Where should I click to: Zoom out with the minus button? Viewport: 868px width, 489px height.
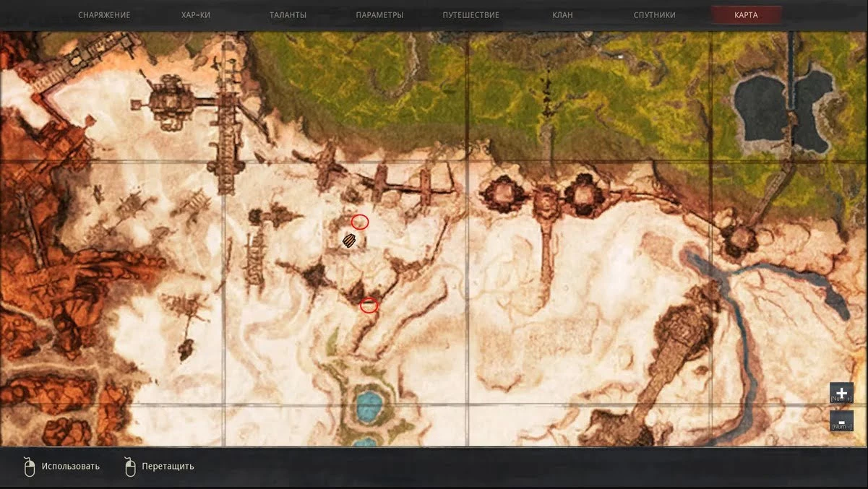coord(841,421)
